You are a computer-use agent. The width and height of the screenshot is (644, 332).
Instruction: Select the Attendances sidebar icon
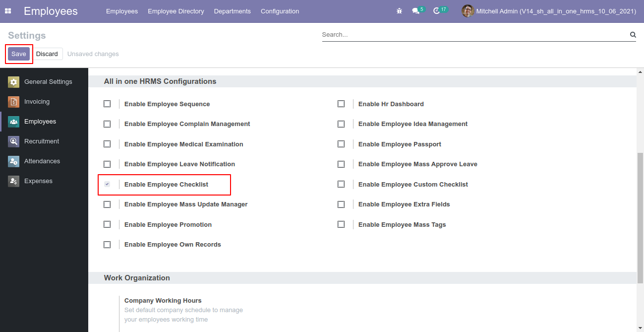click(13, 161)
